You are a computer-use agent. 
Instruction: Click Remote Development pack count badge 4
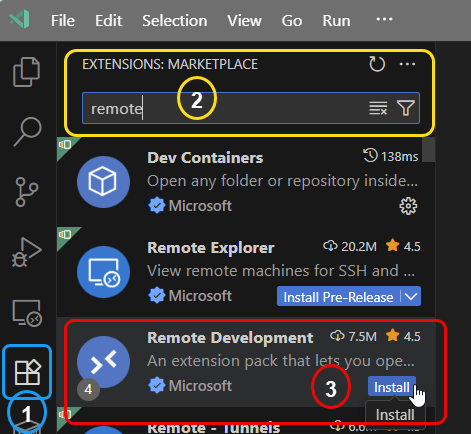[x=88, y=389]
